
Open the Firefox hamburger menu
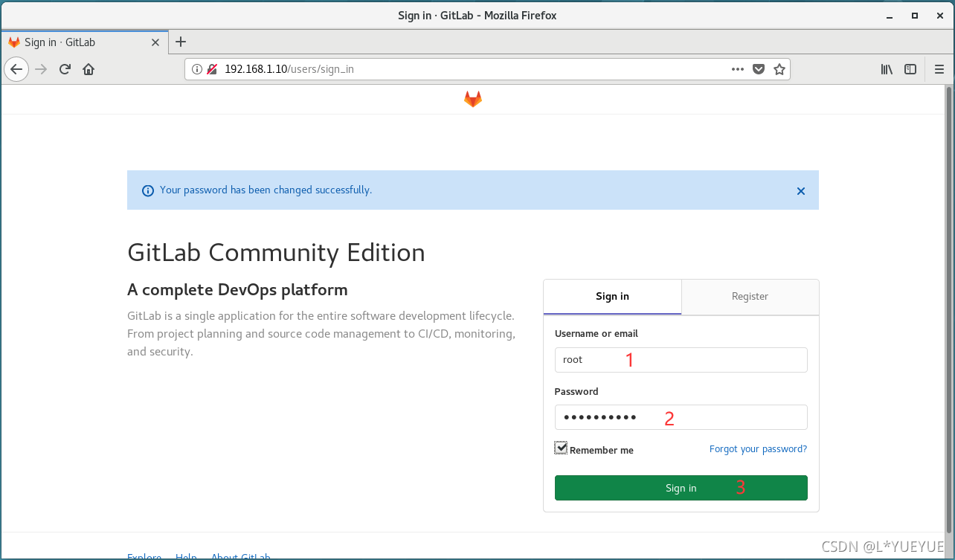939,69
